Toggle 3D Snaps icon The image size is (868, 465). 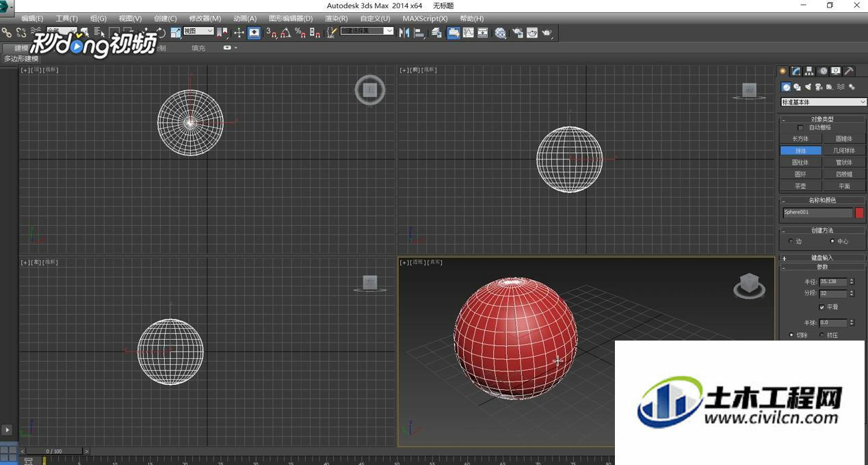click(x=272, y=32)
